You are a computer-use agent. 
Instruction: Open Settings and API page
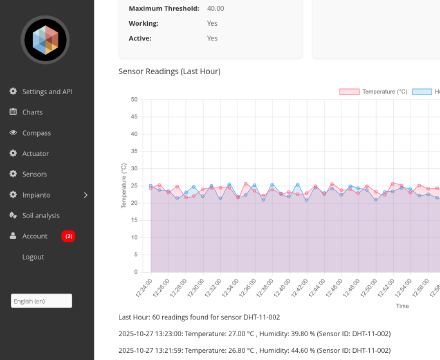(x=47, y=91)
